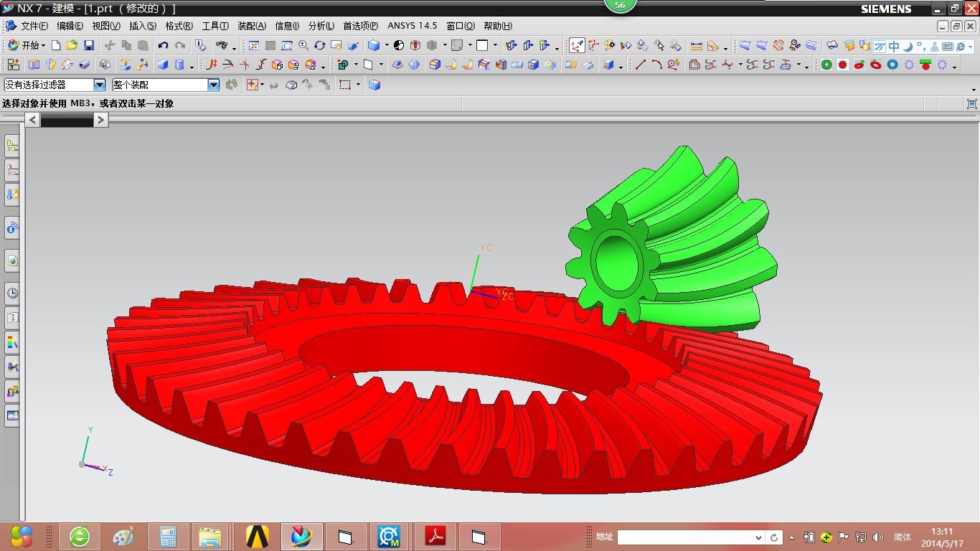
Task: Open the Windows Start orb
Action: [x=22, y=536]
